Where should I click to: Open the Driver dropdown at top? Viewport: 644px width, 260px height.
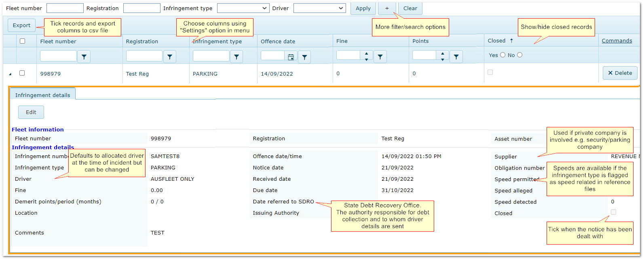[x=319, y=8]
